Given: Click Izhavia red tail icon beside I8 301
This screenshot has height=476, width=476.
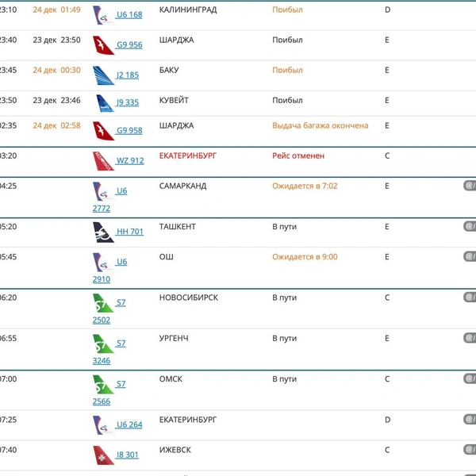Looking at the screenshot, I should pos(103,455).
